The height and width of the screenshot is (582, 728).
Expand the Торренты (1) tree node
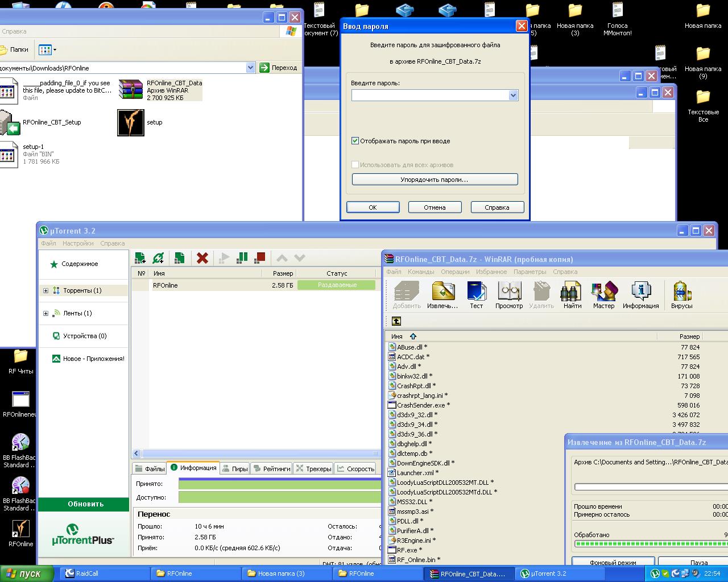coord(45,290)
